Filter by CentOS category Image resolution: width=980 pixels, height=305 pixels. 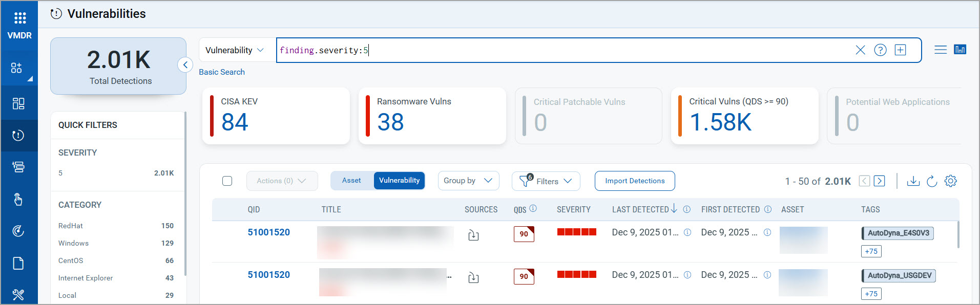(x=116, y=260)
